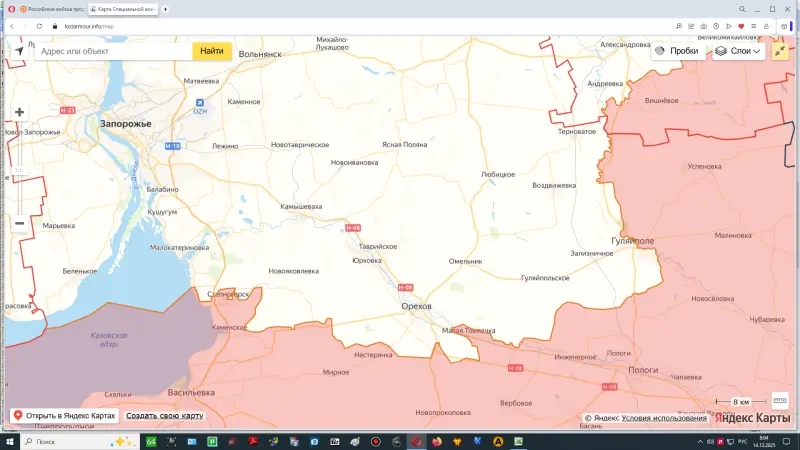This screenshot has height=450, width=800.
Task: Reload the page with the refresh icon
Action: pyautogui.click(x=39, y=26)
